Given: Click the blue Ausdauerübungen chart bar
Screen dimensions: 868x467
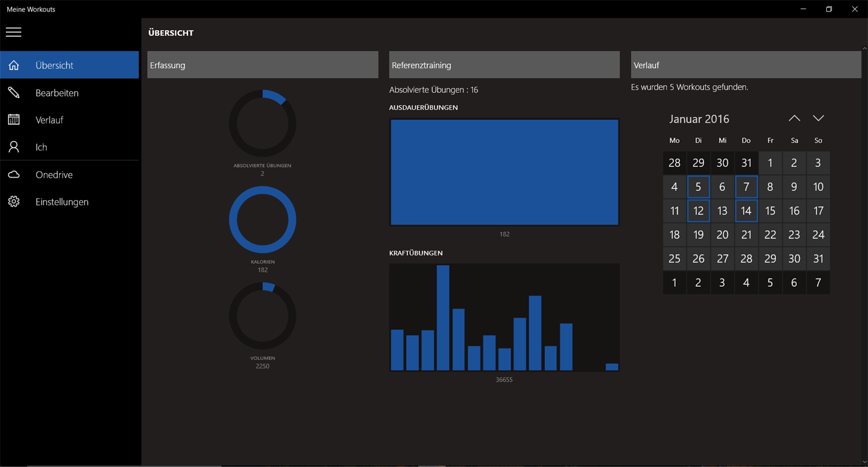Looking at the screenshot, I should (x=505, y=172).
